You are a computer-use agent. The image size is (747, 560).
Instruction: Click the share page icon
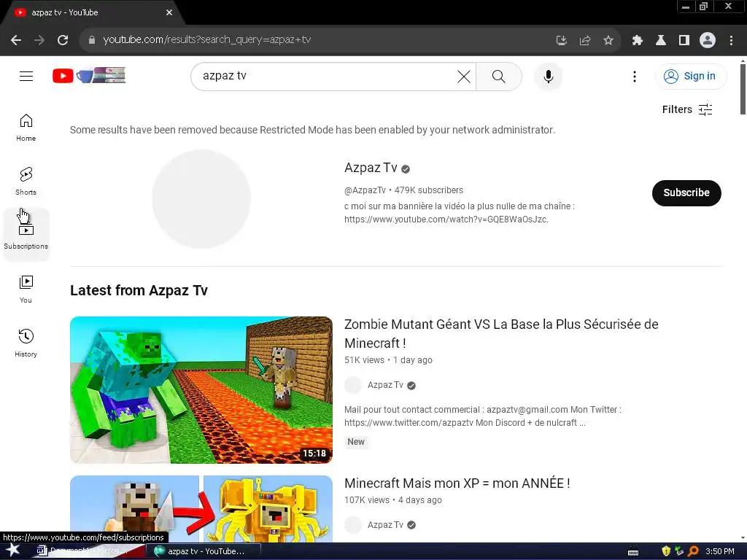click(585, 41)
